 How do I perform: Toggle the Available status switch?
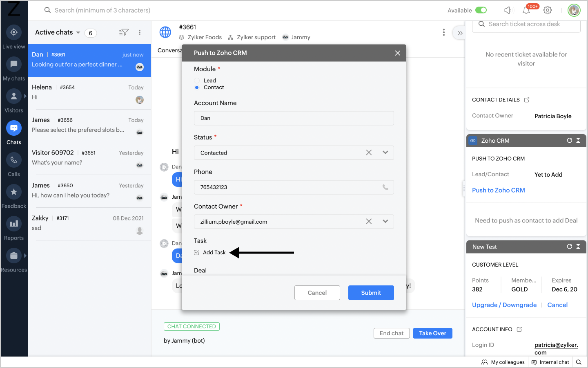pyautogui.click(x=481, y=10)
